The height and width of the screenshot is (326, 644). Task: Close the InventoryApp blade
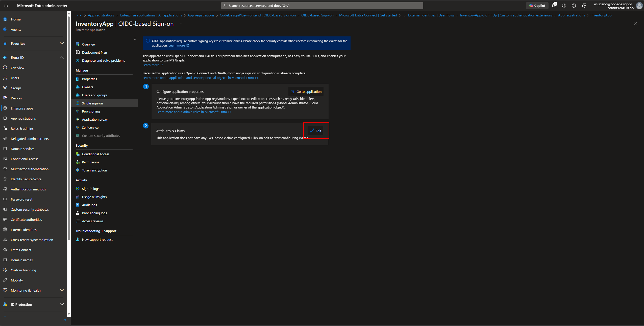tap(635, 24)
